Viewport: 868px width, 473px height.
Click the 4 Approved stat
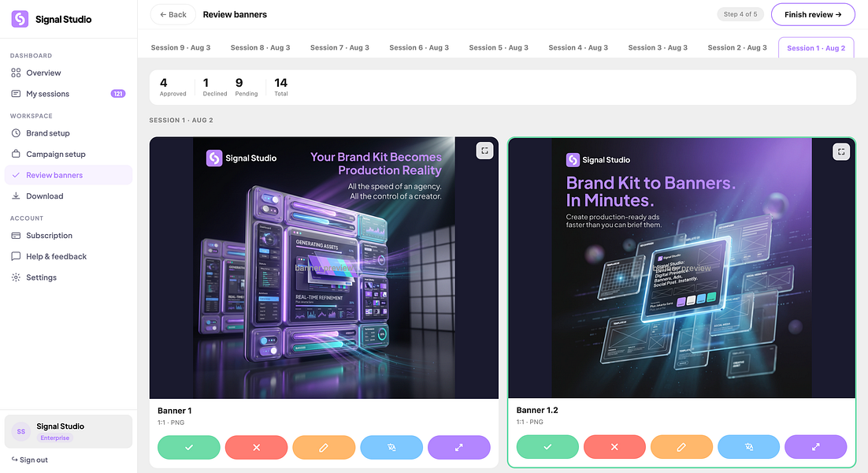(172, 87)
